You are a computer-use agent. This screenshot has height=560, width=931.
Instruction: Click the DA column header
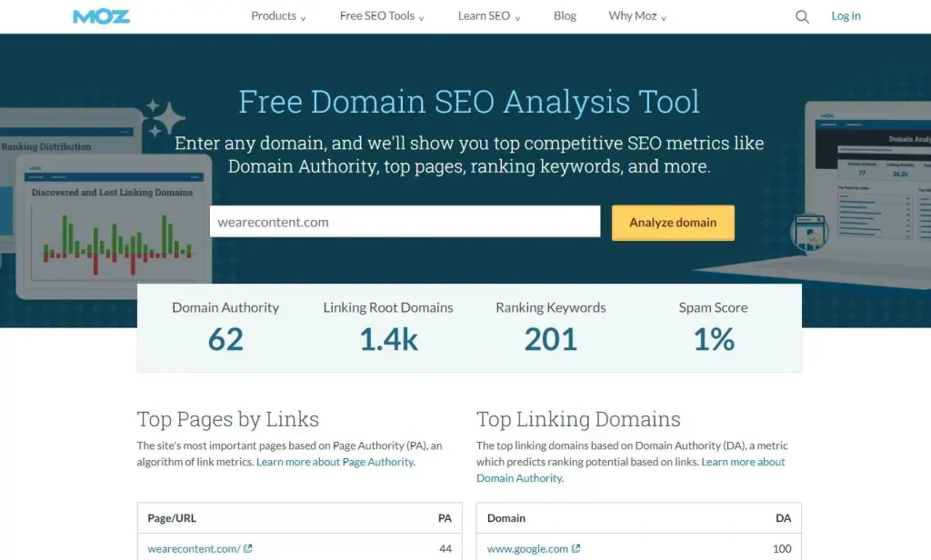(783, 518)
